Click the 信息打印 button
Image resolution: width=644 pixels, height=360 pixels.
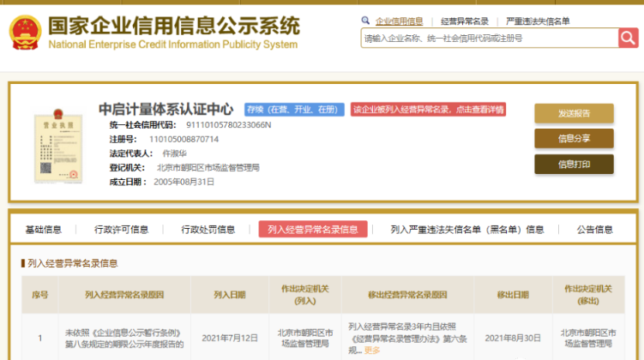pyautogui.click(x=574, y=165)
